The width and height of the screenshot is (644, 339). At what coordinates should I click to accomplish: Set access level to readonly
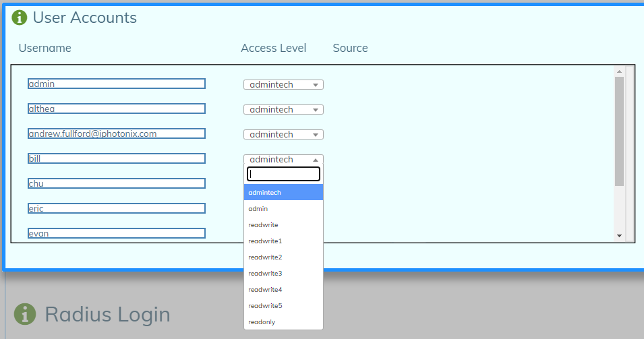pyautogui.click(x=283, y=322)
